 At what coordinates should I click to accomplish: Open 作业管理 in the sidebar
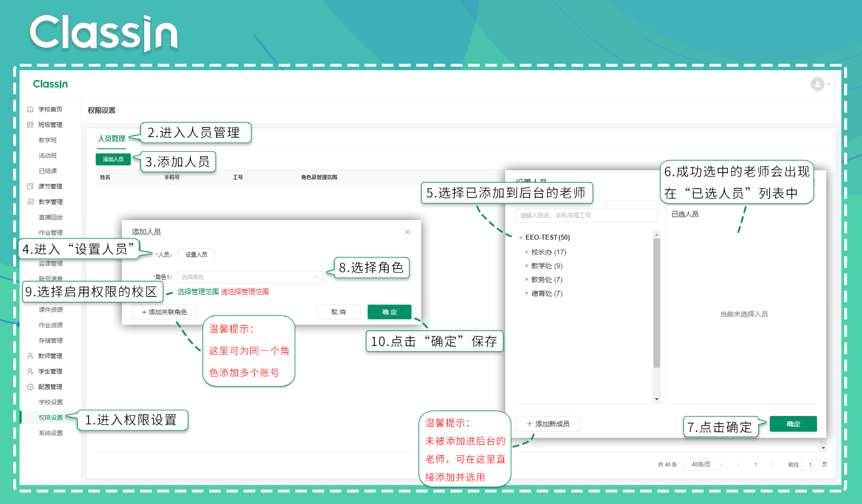[x=51, y=233]
